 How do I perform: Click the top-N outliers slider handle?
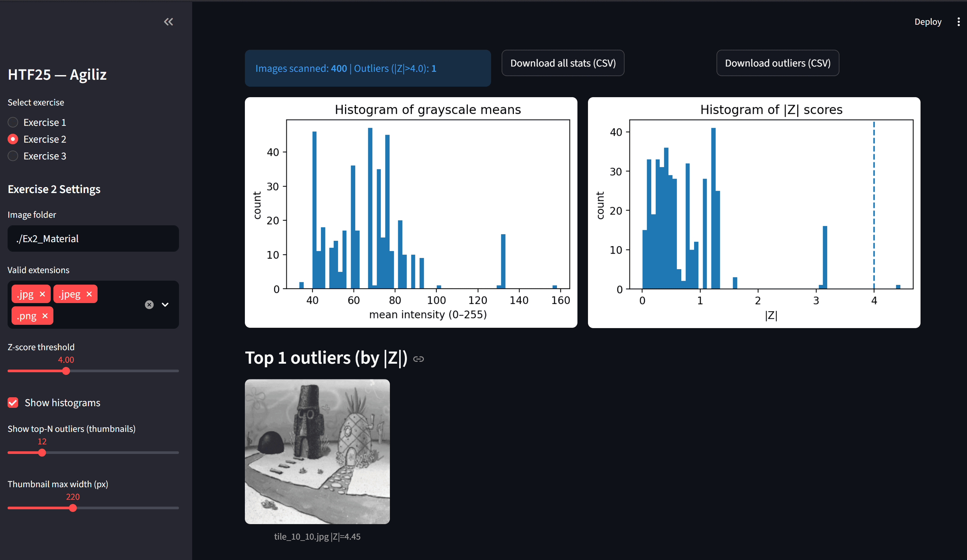pyautogui.click(x=42, y=453)
